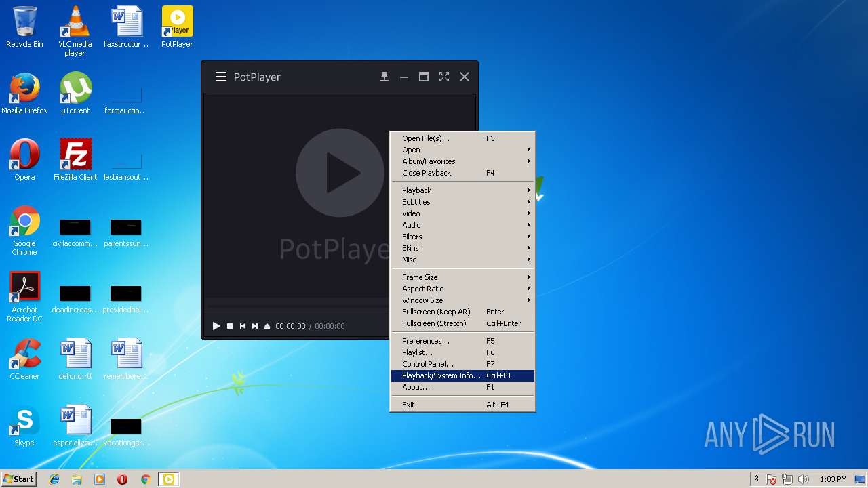Click the large center play circle
Viewport: 868px width, 488px height.
point(340,173)
